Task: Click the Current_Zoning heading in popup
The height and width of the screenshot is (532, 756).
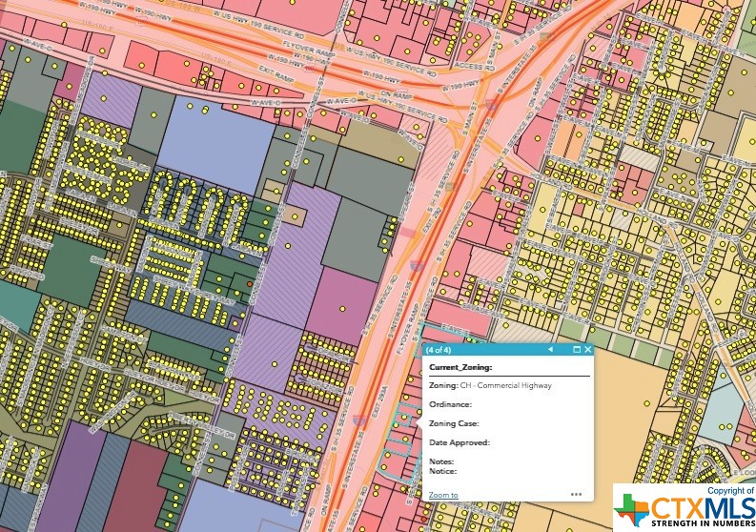Action: pyautogui.click(x=460, y=366)
